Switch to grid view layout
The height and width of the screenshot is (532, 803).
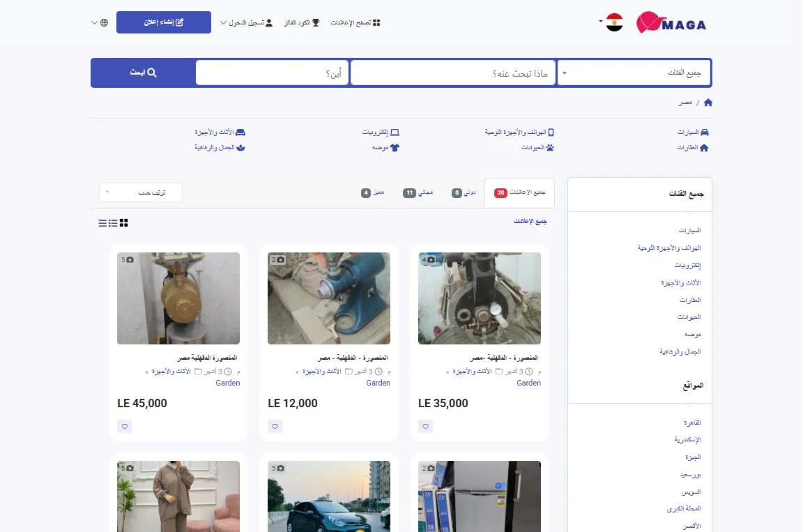point(124,223)
